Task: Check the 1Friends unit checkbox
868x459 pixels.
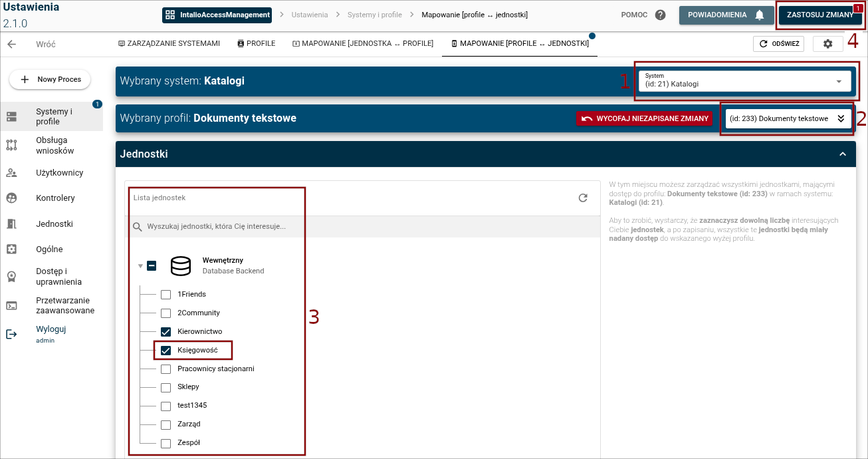Action: coord(166,295)
